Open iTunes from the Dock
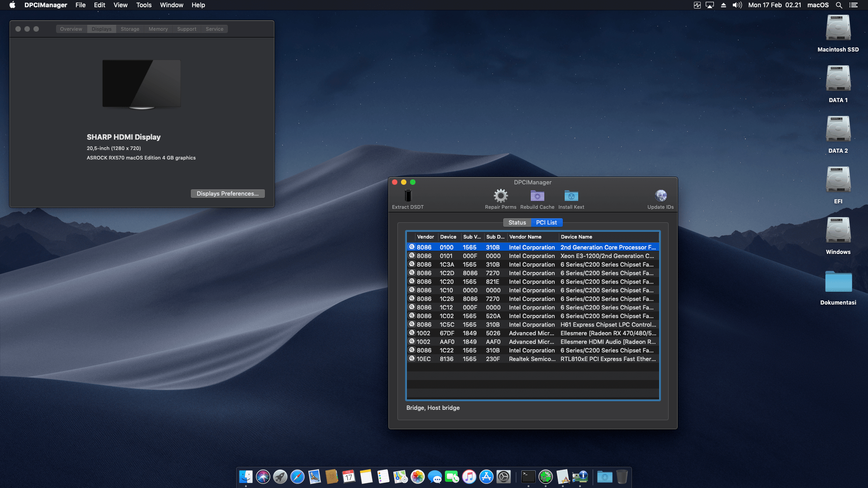The image size is (868, 488). [x=469, y=477]
